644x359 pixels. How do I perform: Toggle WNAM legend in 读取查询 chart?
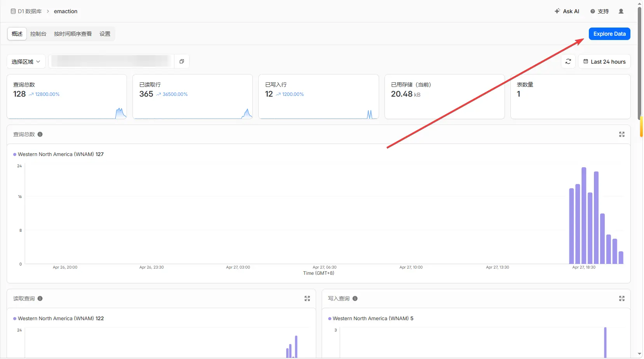coord(58,319)
